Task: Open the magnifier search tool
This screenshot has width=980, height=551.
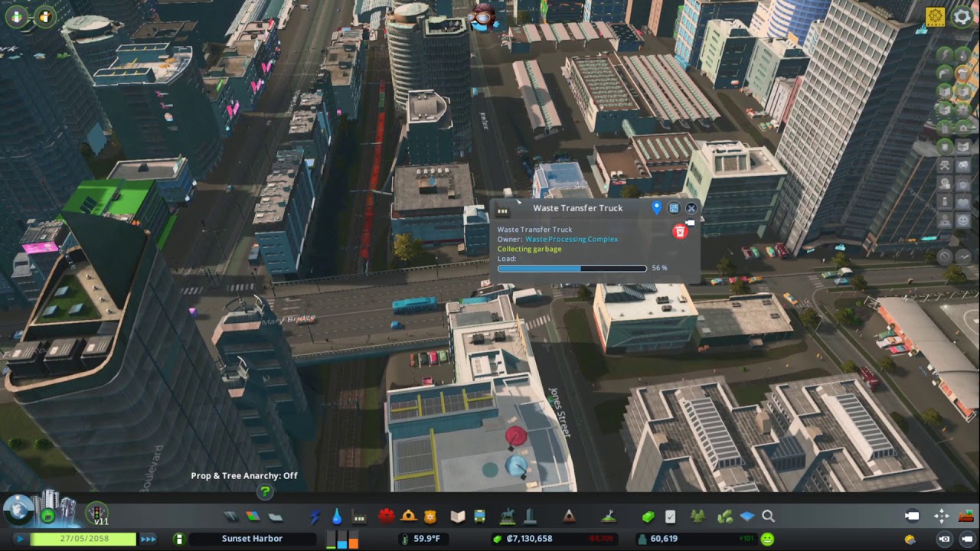Action: point(769,517)
